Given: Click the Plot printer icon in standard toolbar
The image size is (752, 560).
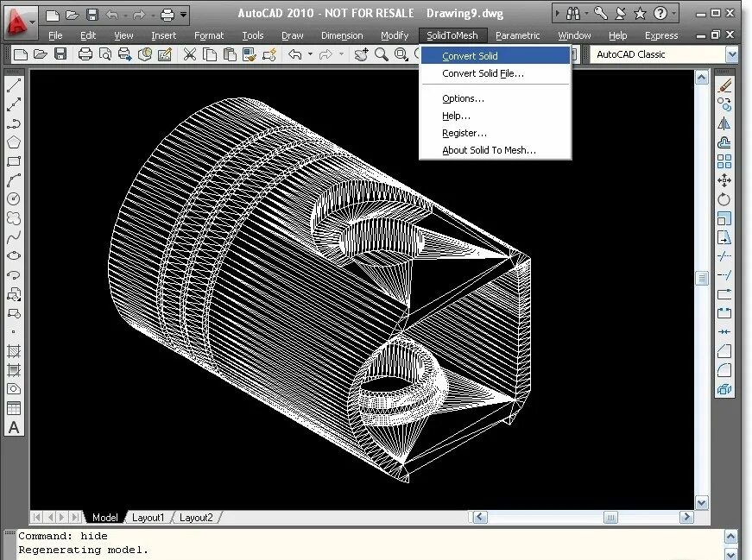Looking at the screenshot, I should coord(85,54).
